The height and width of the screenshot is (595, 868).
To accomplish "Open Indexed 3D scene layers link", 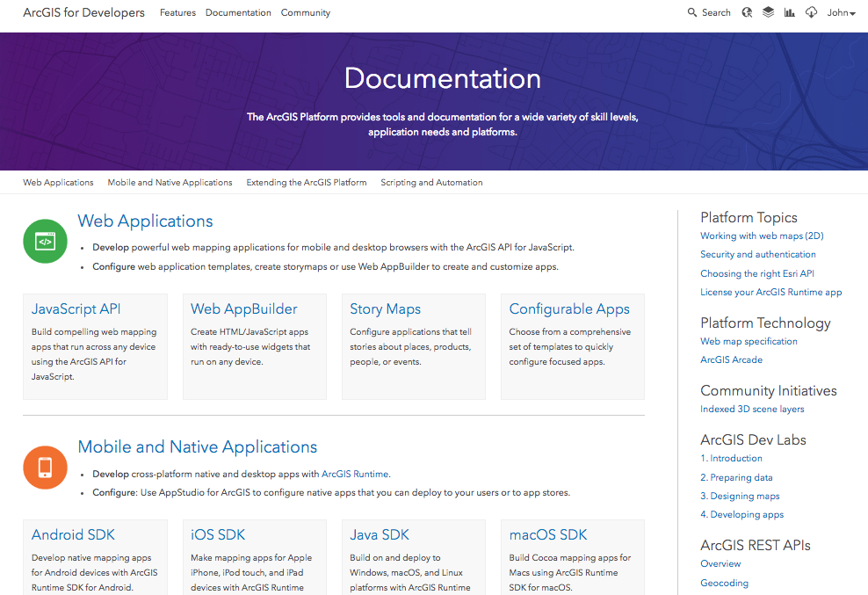I will pyautogui.click(x=752, y=409).
